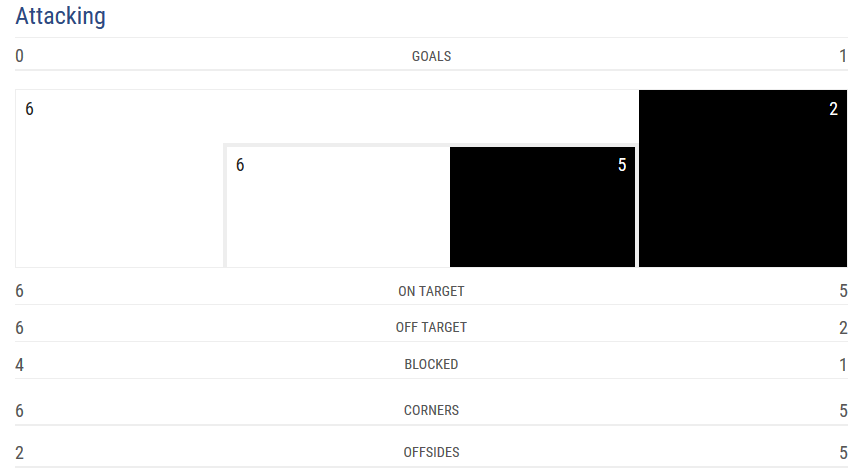Click the away offsides value 5
Screen dimensions: 862x476
click(843, 453)
